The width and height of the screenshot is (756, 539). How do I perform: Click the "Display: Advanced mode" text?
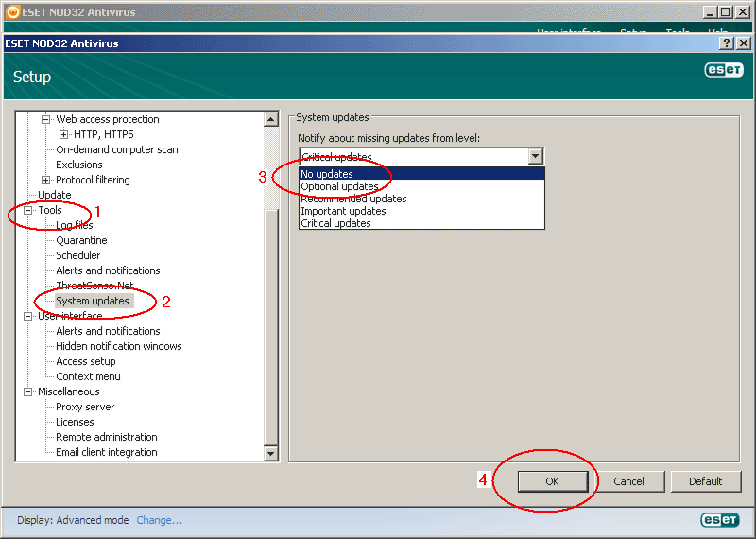click(x=73, y=520)
